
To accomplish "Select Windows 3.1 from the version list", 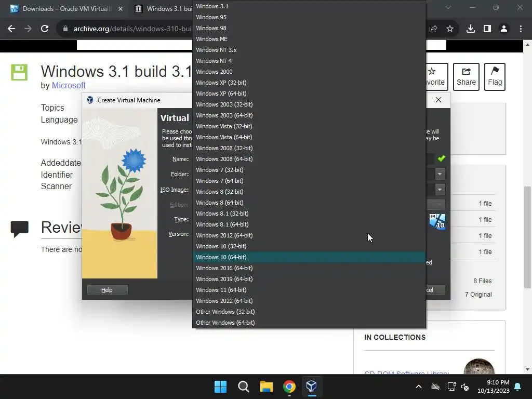I will (309, 6).
